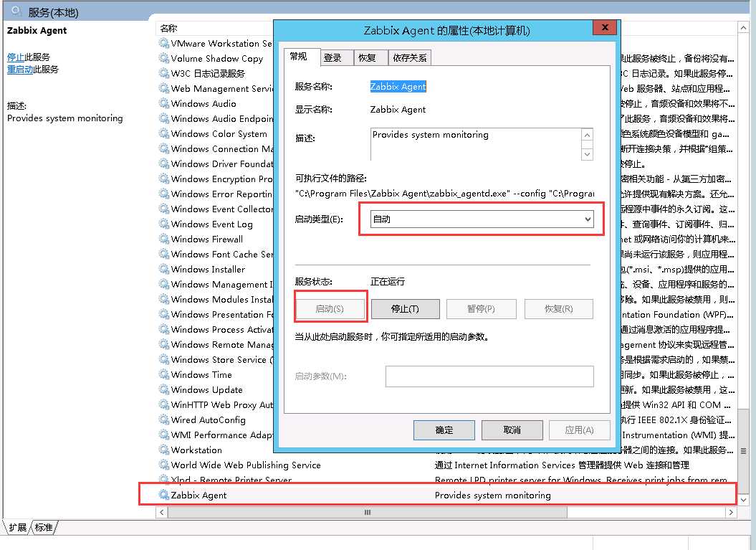Switch to the 常规 tab
This screenshot has width=756, height=550.
click(x=302, y=57)
